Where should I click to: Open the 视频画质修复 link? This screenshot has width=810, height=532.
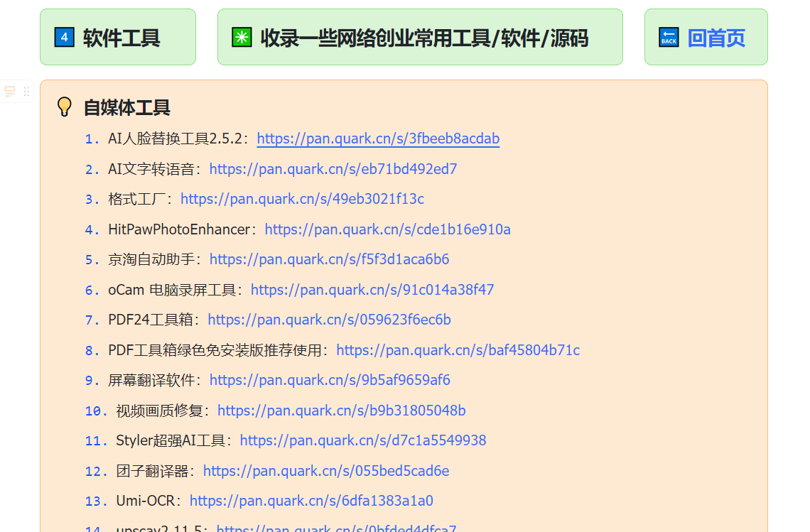coord(341,410)
